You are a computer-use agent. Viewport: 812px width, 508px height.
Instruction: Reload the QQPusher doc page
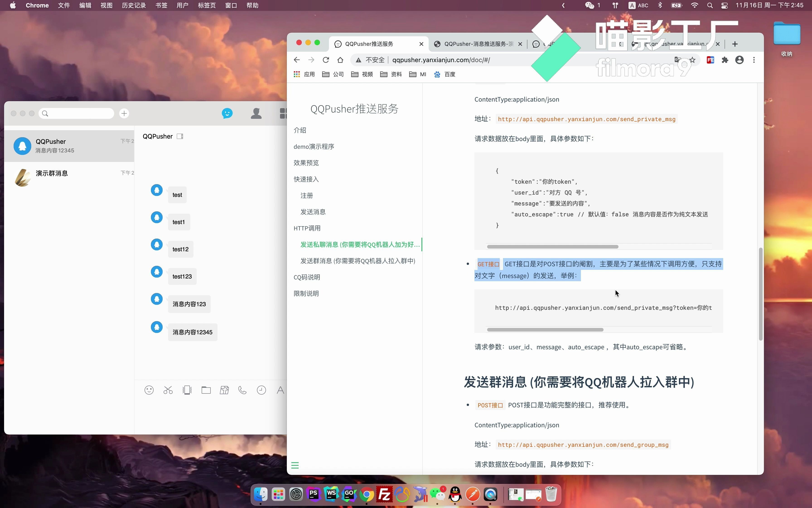(x=326, y=60)
